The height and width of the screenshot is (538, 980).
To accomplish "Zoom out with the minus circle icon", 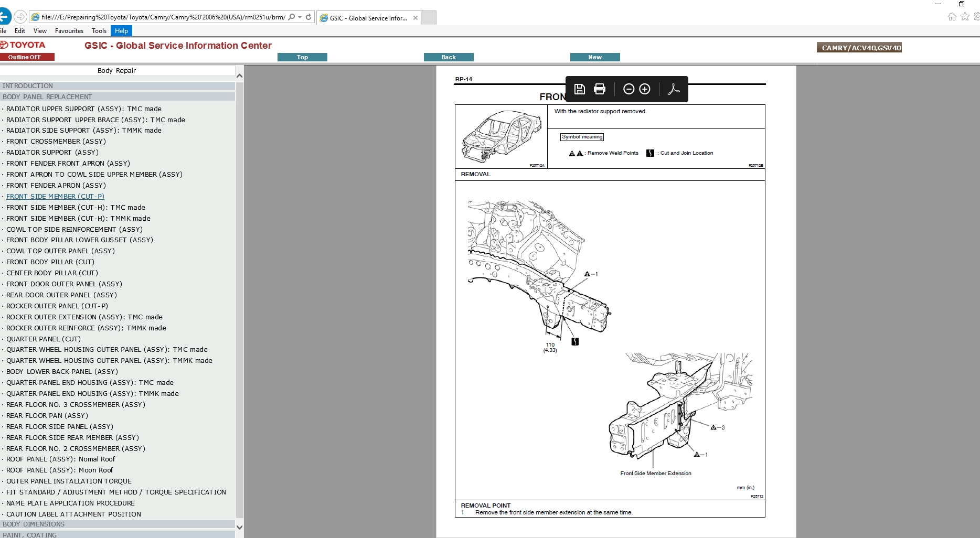I will [629, 89].
